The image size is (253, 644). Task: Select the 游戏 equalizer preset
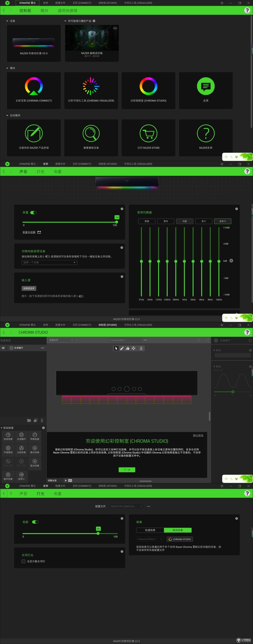pos(166,221)
